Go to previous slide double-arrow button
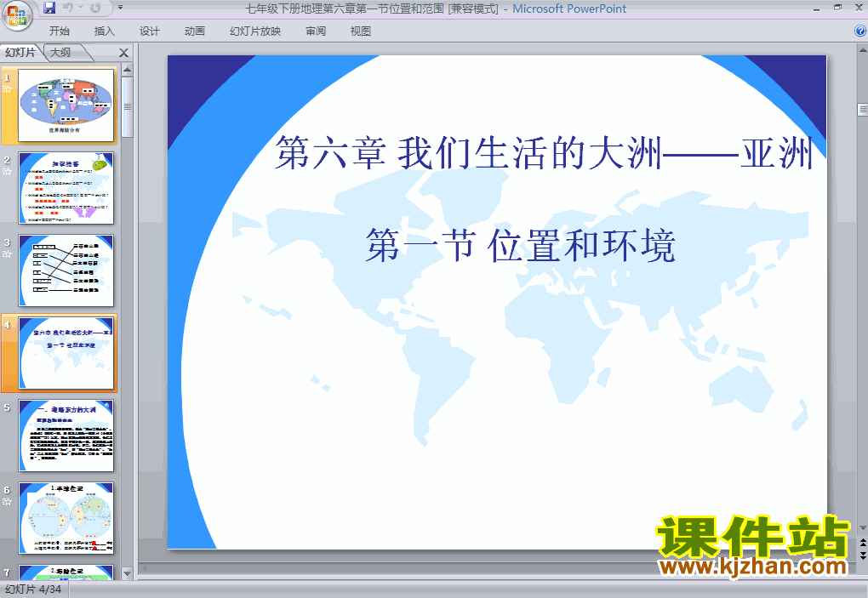This screenshot has width=868, height=598. 862,544
